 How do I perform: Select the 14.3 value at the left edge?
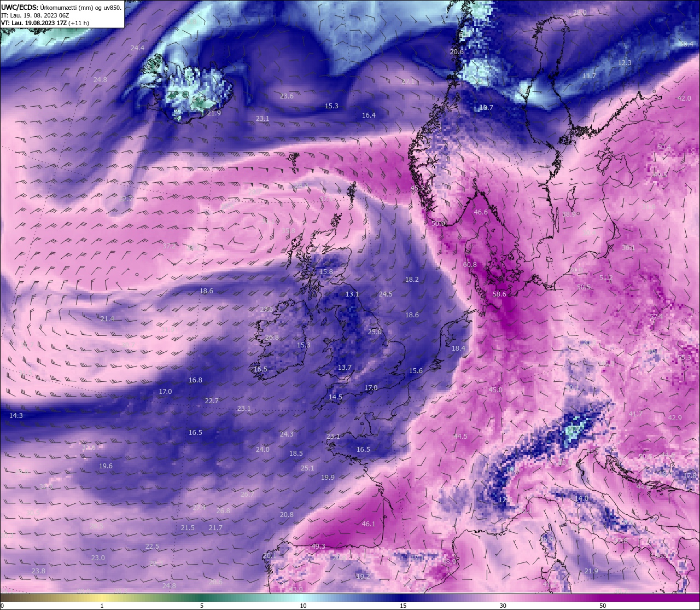[16, 416]
